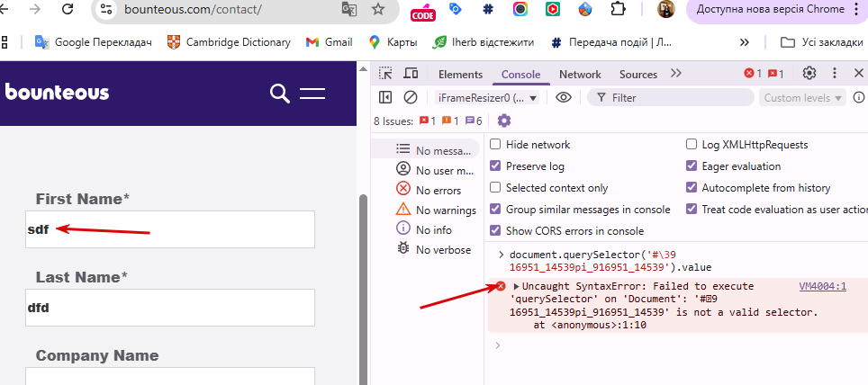Toggle the console sidebar icon
868x385 pixels.
point(385,97)
